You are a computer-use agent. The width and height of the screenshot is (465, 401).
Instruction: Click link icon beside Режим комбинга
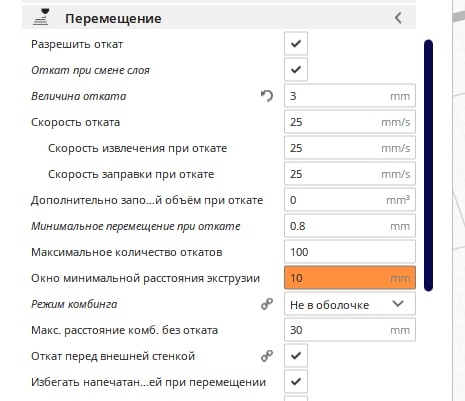coord(267,304)
